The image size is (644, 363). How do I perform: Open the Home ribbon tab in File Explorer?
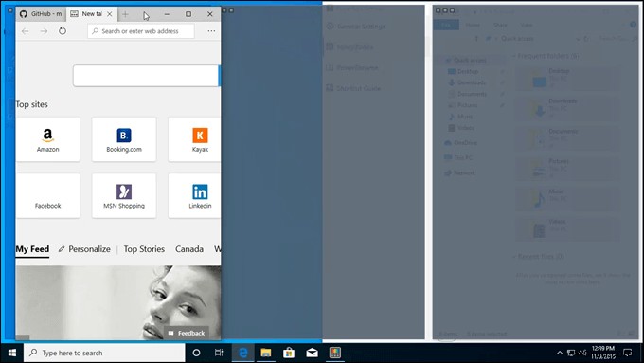tap(473, 25)
